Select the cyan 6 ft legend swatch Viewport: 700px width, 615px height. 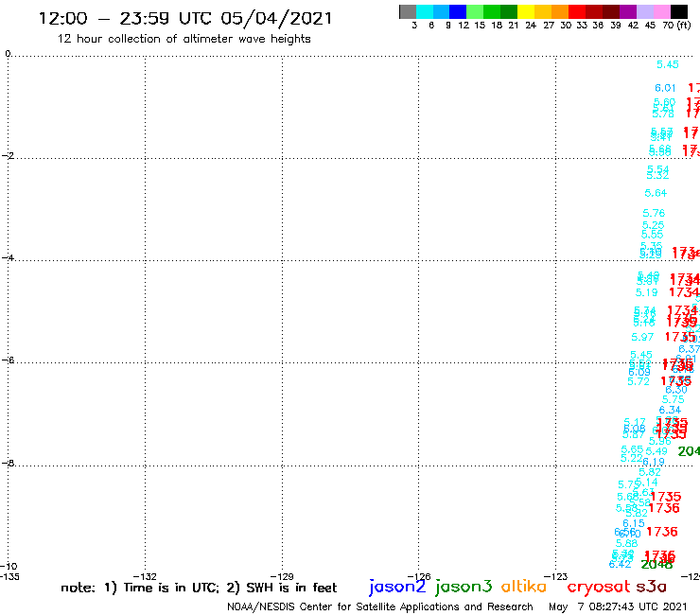click(425, 11)
